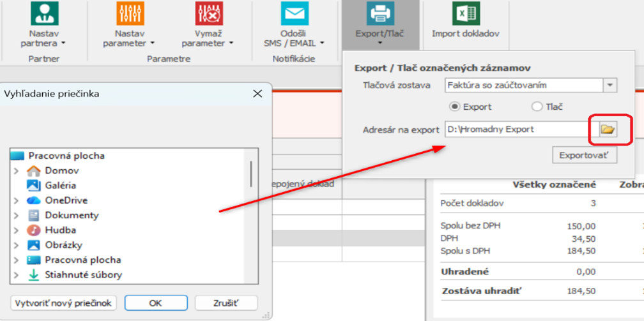This screenshot has width=644, height=321.
Task: Click the Nastav partnera icon
Action: [x=43, y=14]
